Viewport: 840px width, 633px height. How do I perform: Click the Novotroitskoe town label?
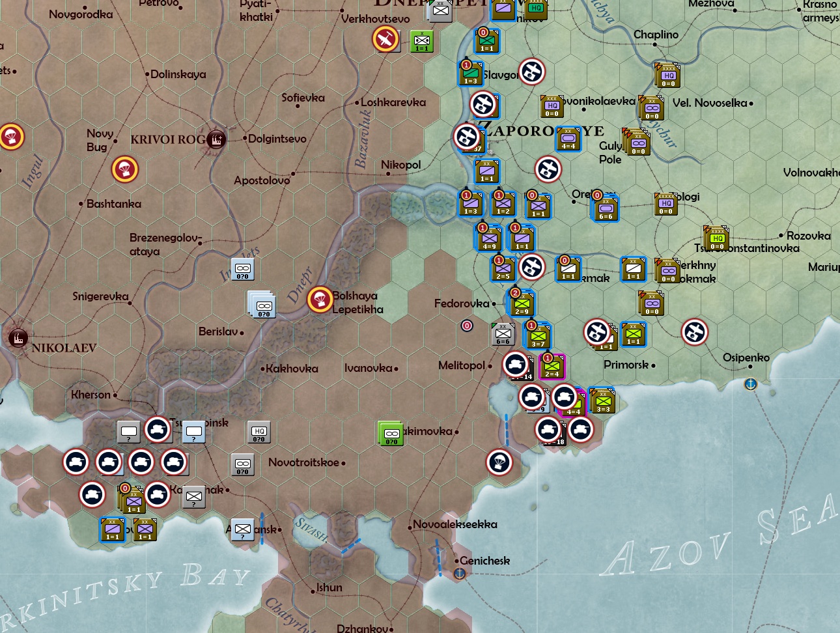pos(303,462)
